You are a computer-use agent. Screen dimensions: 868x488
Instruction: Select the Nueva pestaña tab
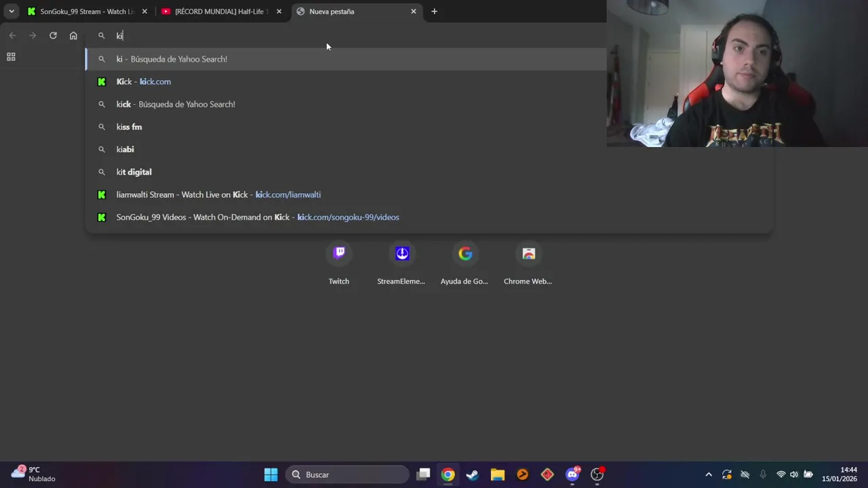tap(357, 12)
